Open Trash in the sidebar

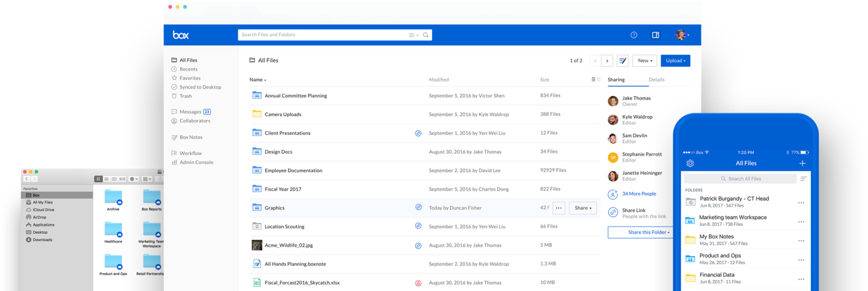(181, 96)
